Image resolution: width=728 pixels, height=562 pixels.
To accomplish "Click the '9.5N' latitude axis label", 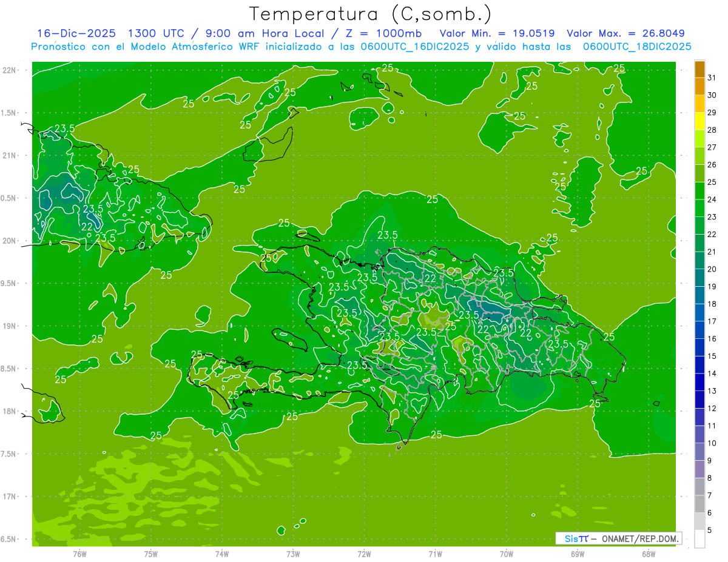I will (x=9, y=283).
